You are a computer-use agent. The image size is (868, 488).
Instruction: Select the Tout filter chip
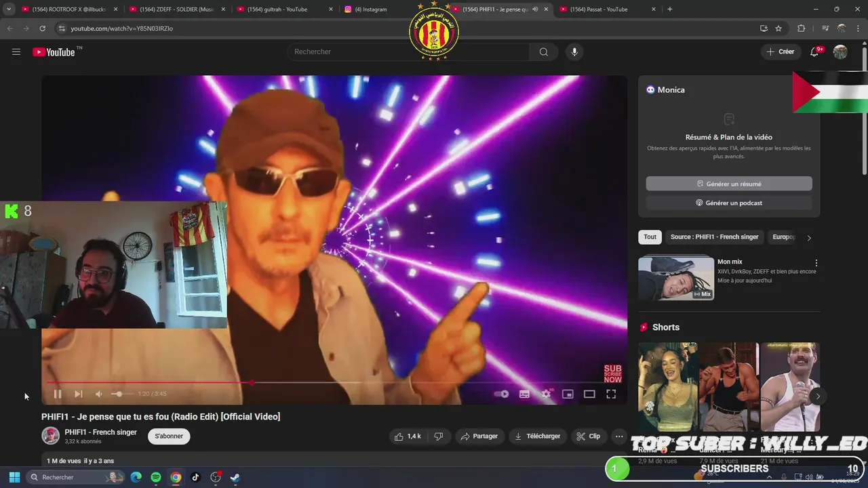pyautogui.click(x=650, y=237)
